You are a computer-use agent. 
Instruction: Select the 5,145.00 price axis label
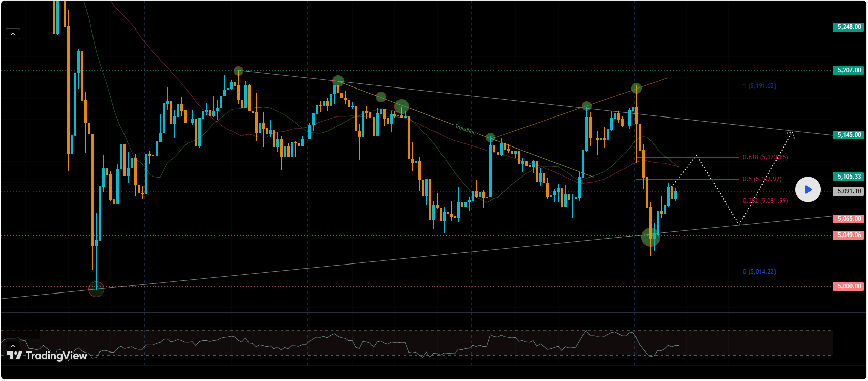coord(849,135)
